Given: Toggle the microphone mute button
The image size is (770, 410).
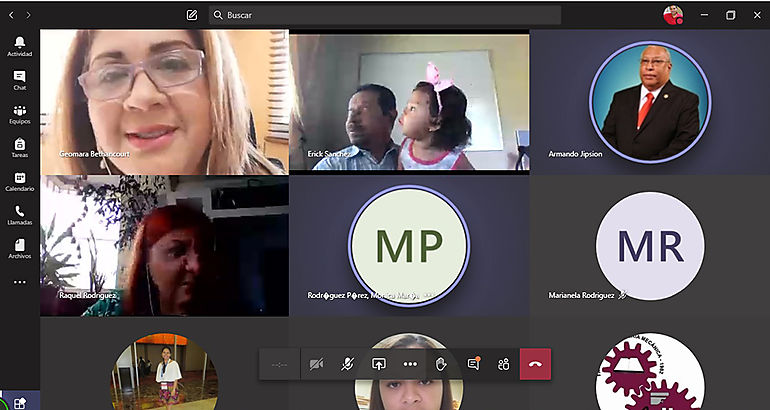Looking at the screenshot, I should tap(348, 364).
